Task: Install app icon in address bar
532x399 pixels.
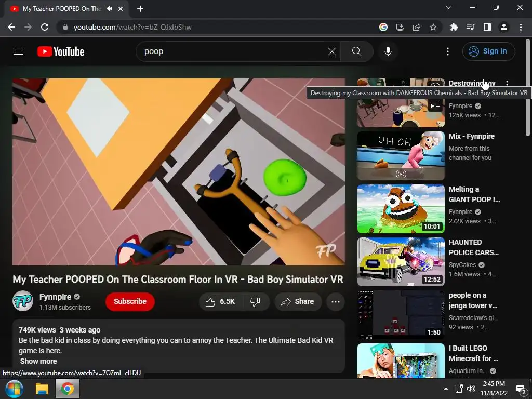Action: (x=400, y=27)
